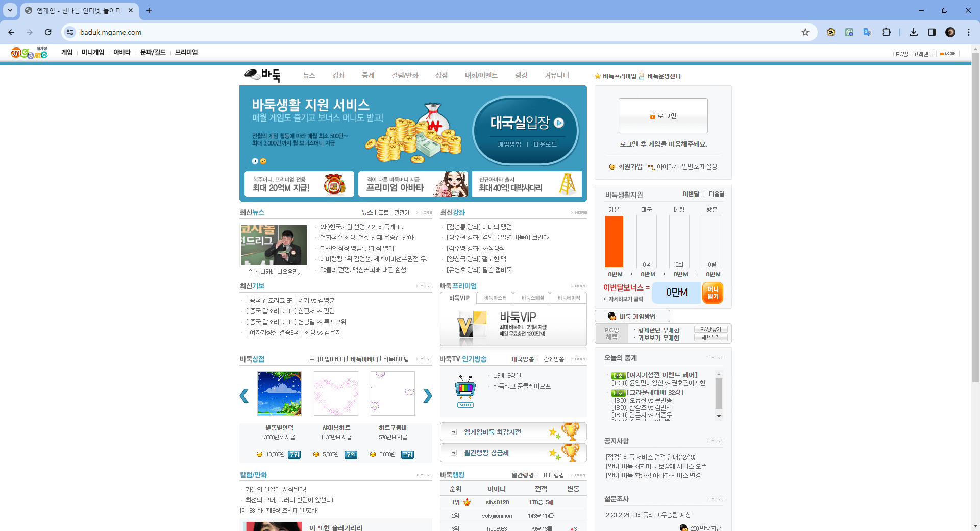Image resolution: width=980 pixels, height=531 pixels.
Task: Select the 강좌방송 tab in 바둑TV
Action: coord(554,359)
